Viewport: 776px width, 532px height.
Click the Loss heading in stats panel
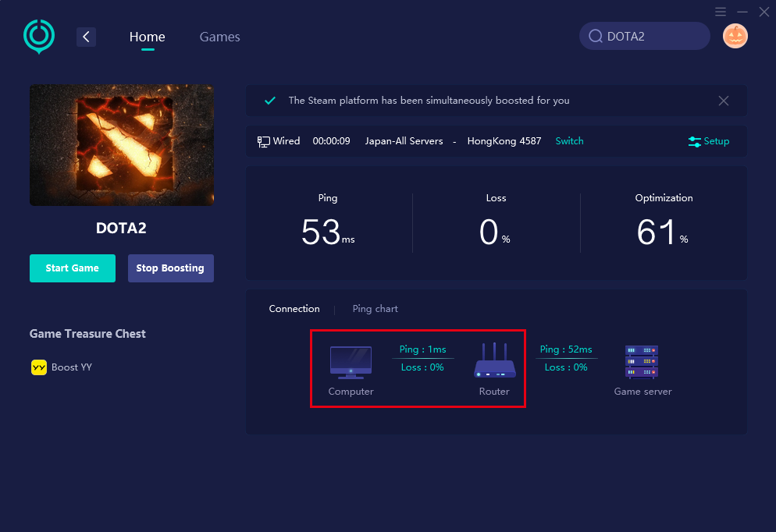click(496, 198)
